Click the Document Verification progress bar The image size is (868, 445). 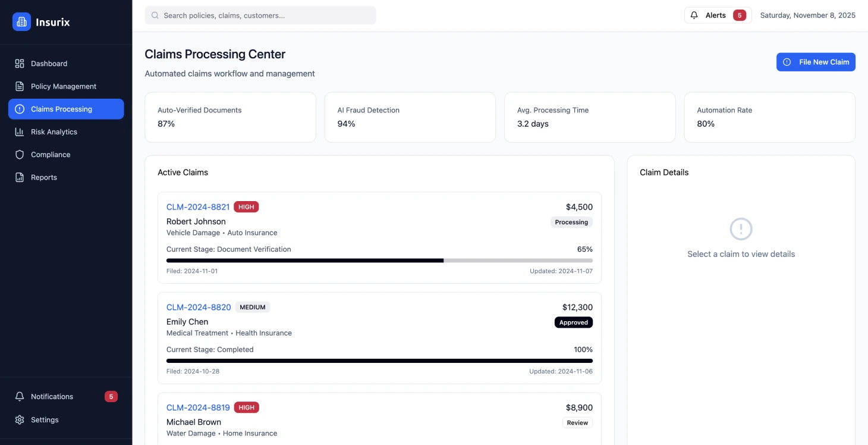[x=379, y=261]
